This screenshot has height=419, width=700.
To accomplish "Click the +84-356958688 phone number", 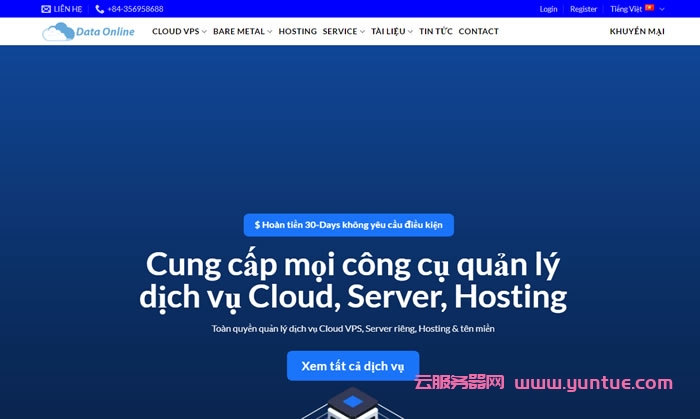I will [135, 9].
